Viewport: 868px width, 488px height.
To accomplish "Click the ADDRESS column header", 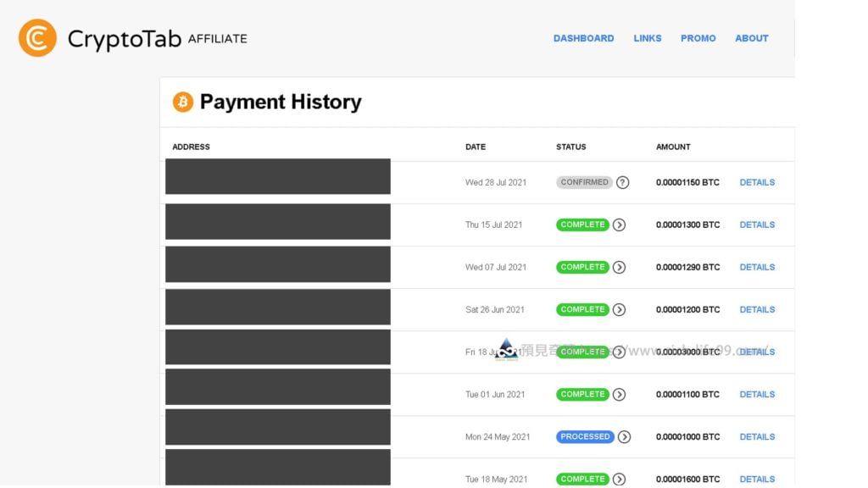I will pyautogui.click(x=191, y=147).
